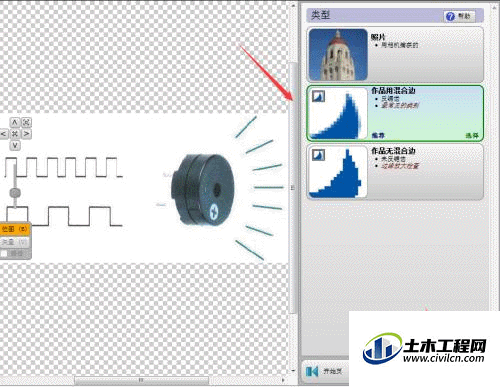
Task: Choose the 照片 photo type card
Action: 395,55
